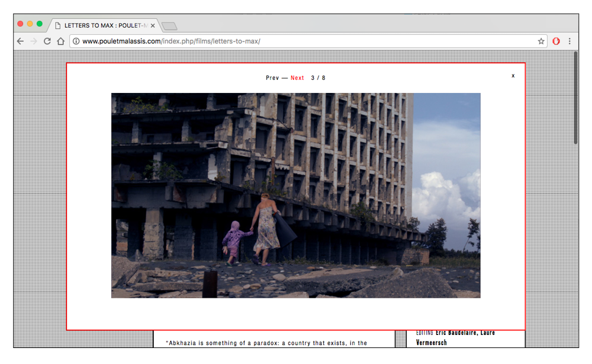Click the page vertical scrollbar thumb

click(x=576, y=98)
